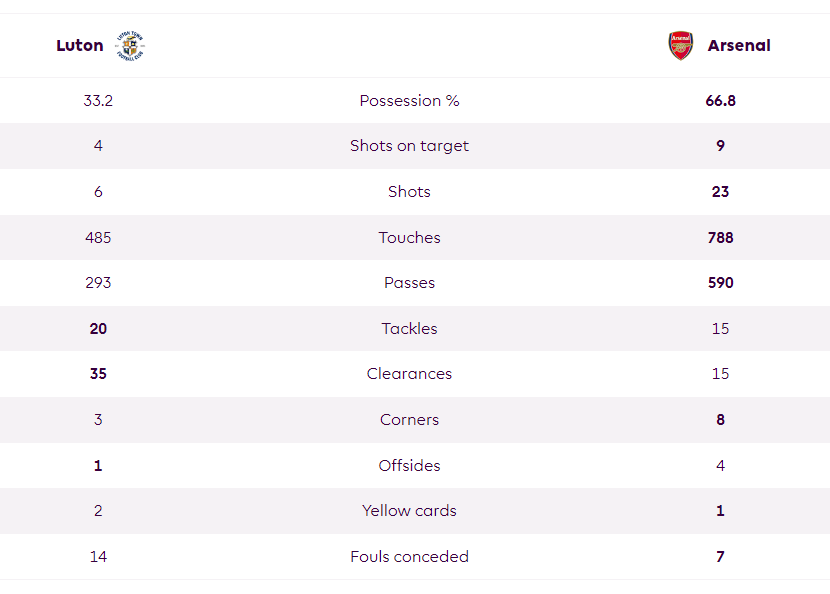Click Luton's 14 fouls conceded value
This screenshot has width=830, height=594.
[x=98, y=556]
